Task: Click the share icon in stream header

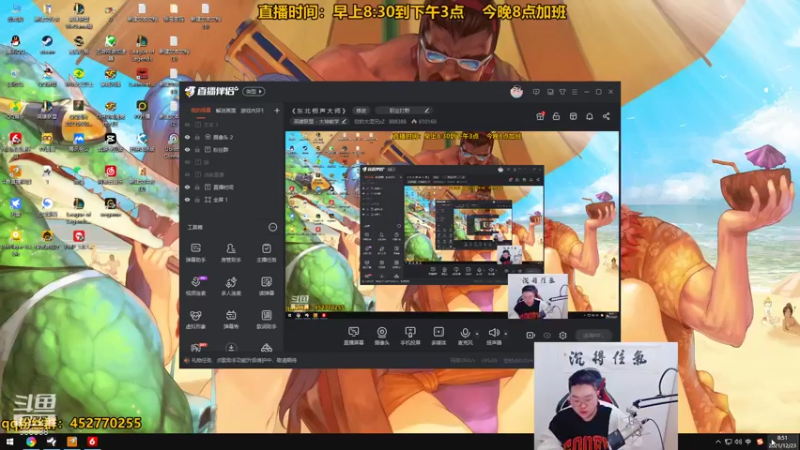Action: tap(606, 116)
